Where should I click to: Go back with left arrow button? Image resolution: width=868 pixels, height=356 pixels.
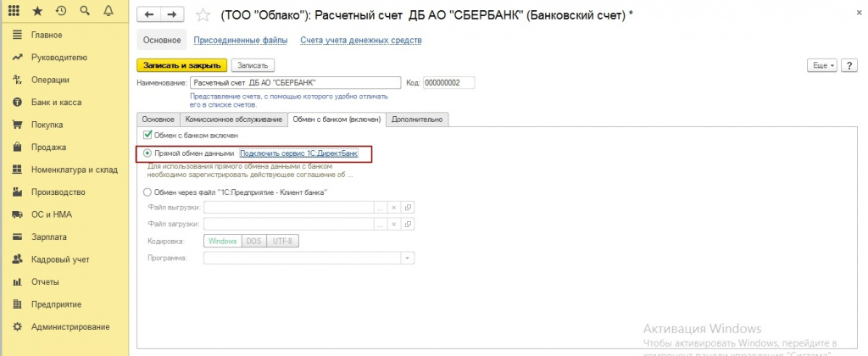tap(149, 15)
